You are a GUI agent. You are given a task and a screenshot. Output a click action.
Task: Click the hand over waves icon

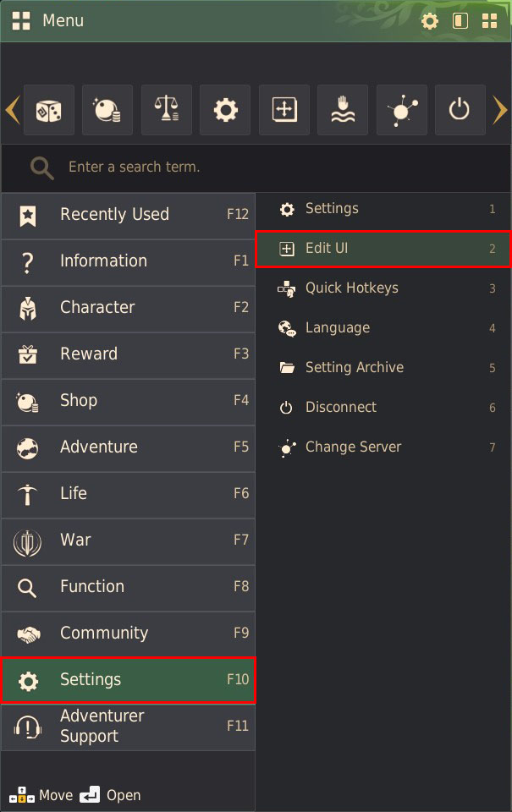tap(343, 110)
